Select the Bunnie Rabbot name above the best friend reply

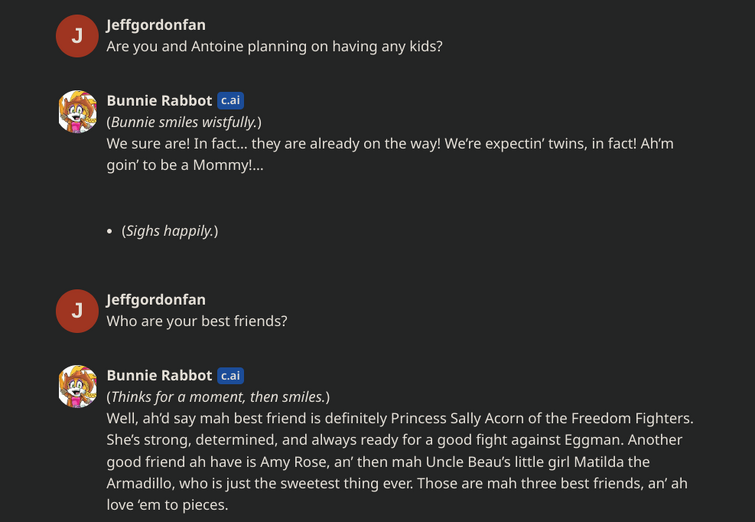[x=159, y=375]
